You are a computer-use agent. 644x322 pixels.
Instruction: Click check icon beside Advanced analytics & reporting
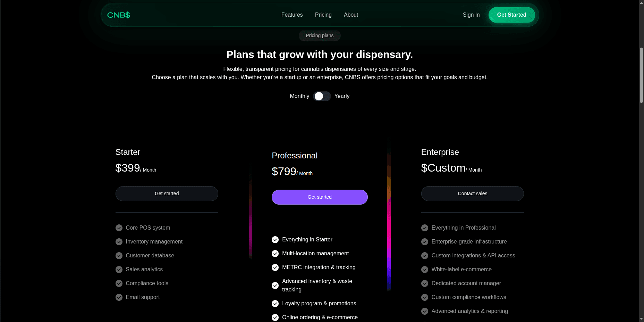click(425, 311)
